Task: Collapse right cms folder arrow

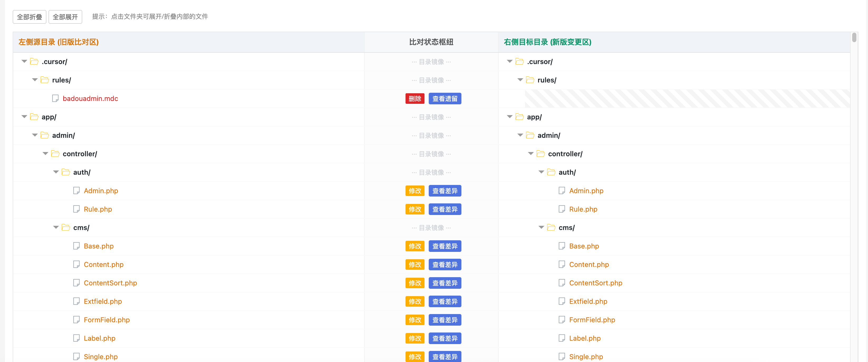Action: pos(541,228)
